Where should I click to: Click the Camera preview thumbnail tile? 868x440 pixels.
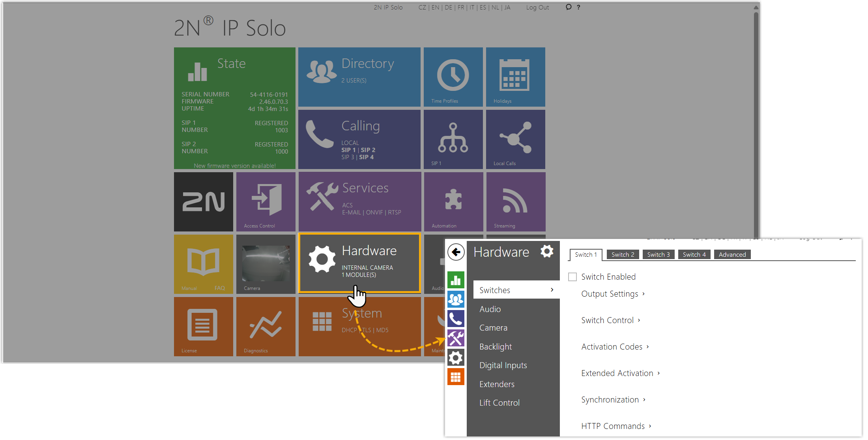pyautogui.click(x=266, y=264)
